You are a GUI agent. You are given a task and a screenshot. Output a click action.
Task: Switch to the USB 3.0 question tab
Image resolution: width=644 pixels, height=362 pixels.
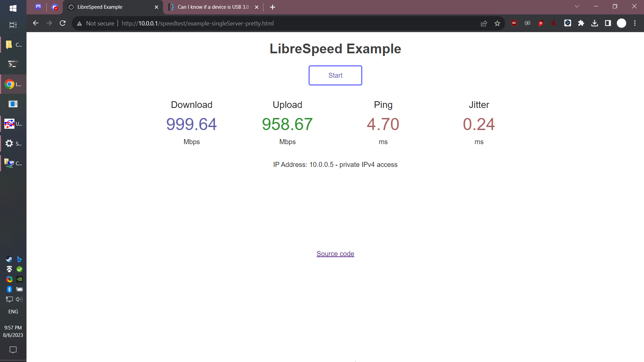click(x=213, y=7)
